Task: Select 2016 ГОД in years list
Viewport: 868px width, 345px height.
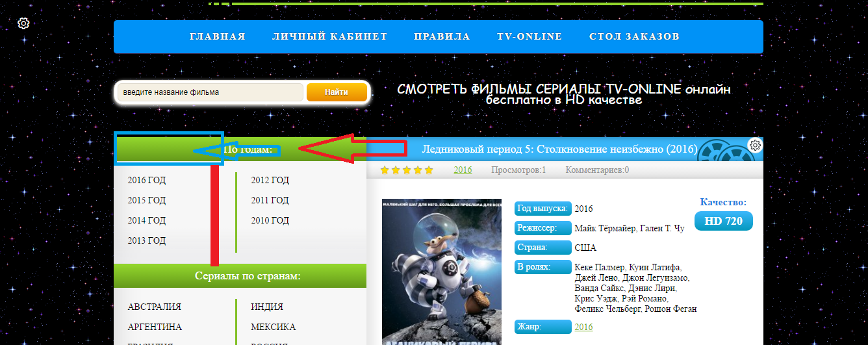Action: tap(147, 181)
